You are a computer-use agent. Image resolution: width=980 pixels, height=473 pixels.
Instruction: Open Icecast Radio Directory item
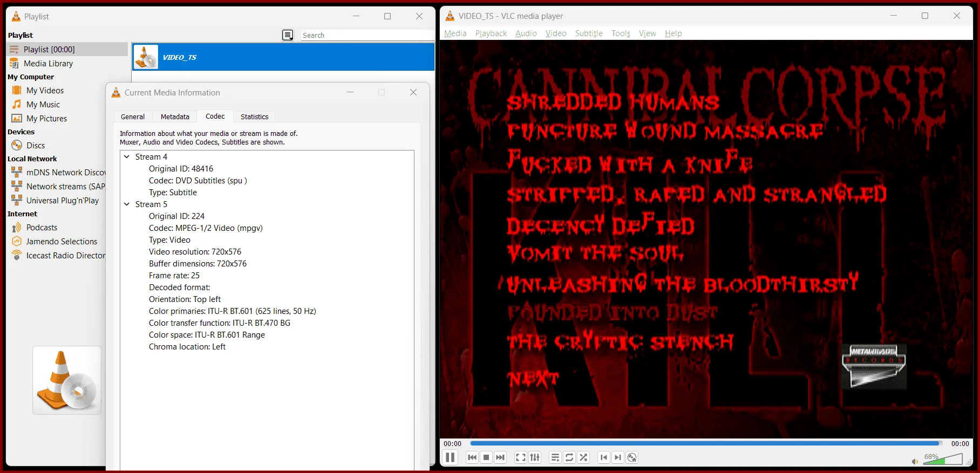point(58,256)
